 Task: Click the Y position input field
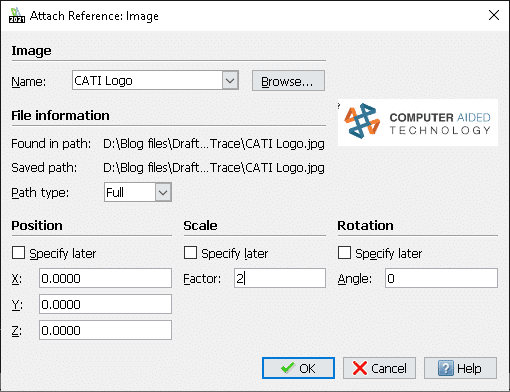click(x=105, y=304)
